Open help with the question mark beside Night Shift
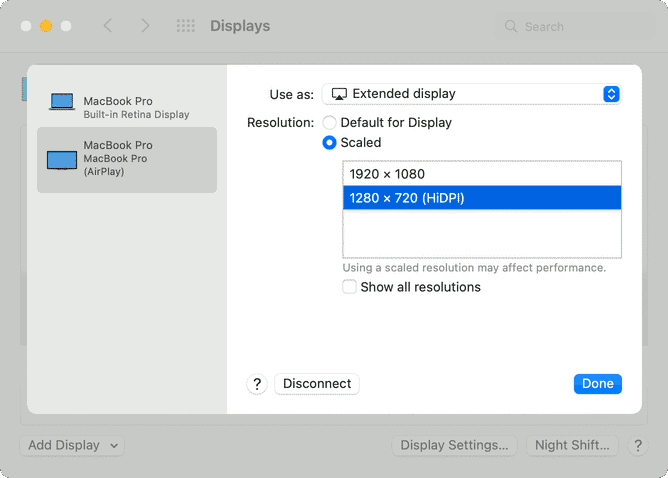668x478 pixels. point(638,446)
